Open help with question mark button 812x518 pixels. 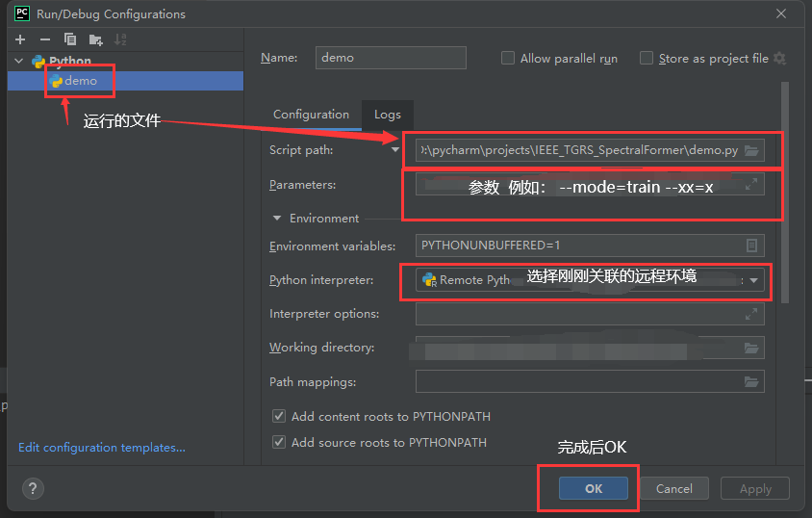[33, 488]
